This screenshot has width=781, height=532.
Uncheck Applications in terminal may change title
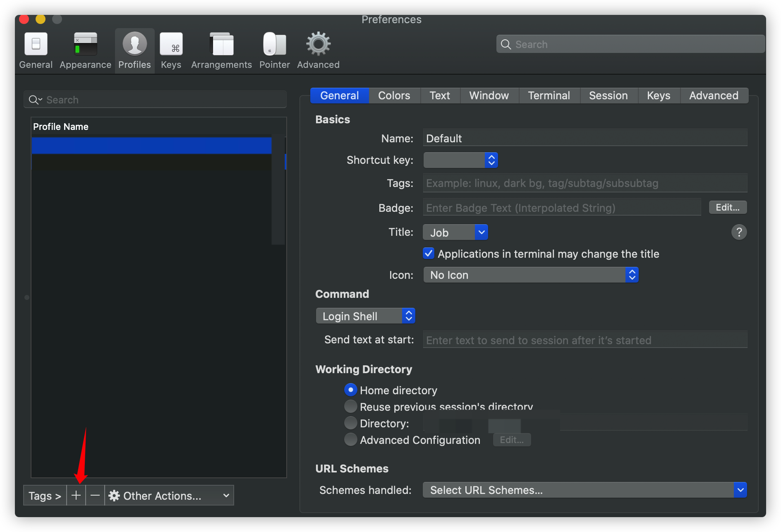coord(428,254)
